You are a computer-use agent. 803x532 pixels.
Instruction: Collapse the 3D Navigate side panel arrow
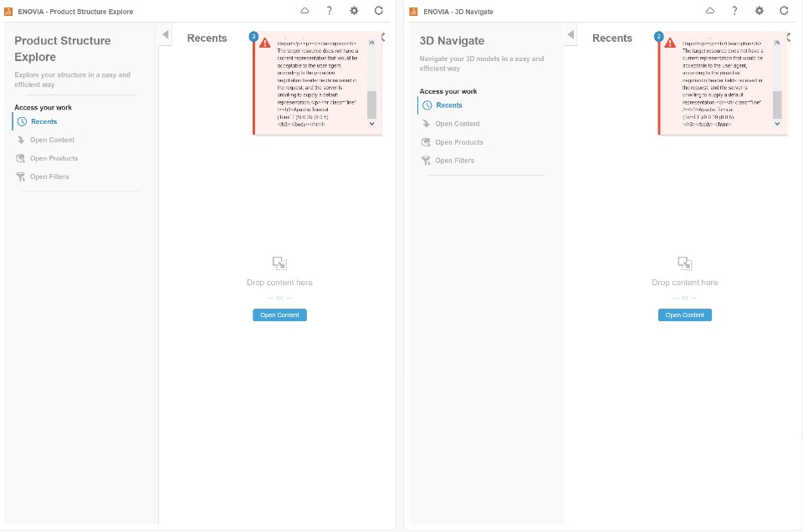point(570,35)
